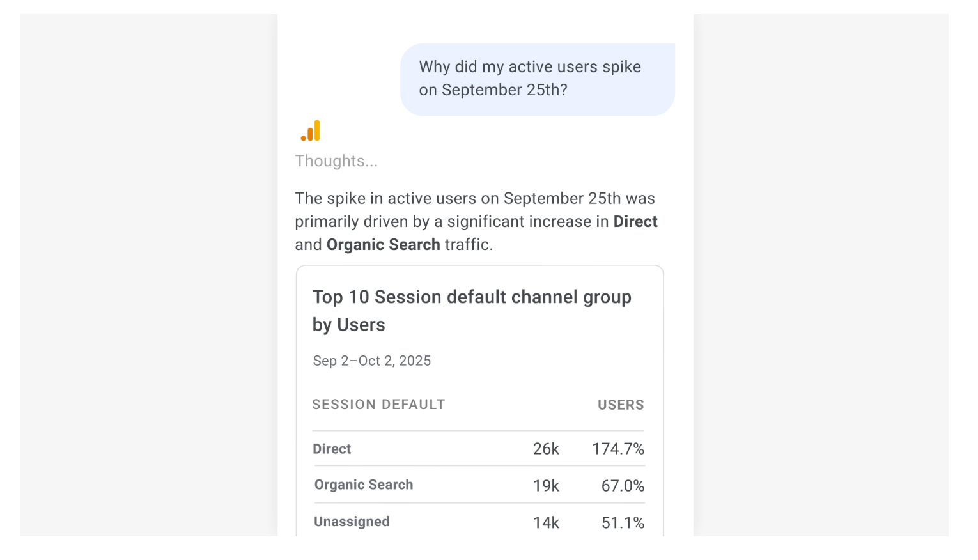The width and height of the screenshot is (978, 560).
Task: Click the 174.7% change value
Action: 617,449
